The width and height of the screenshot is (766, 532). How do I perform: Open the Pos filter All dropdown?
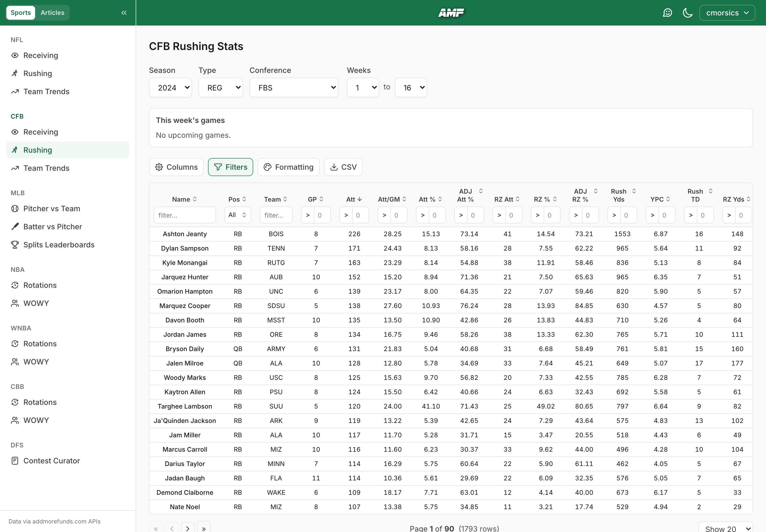(238, 215)
